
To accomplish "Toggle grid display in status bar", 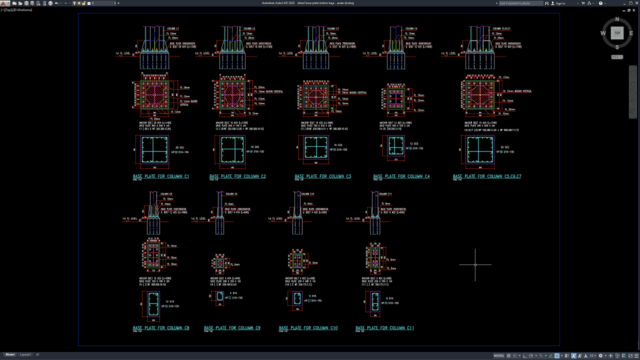I will (x=509, y=356).
